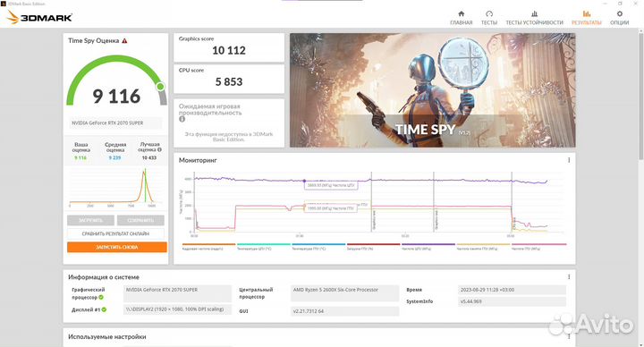Toggle the Кадровая частота legend series
Screen dimensions: 644x347
208,247
